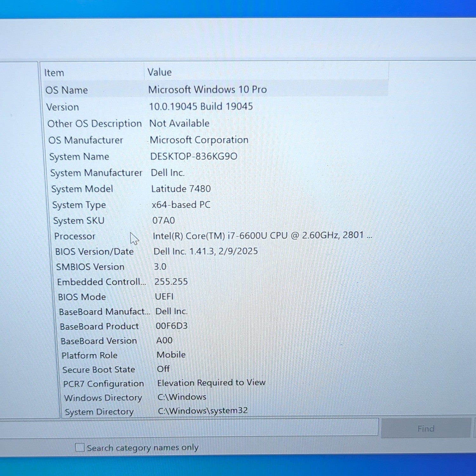The width and height of the screenshot is (476, 476).
Task: Click the 'Microsoft Corporation' value
Action: click(199, 140)
